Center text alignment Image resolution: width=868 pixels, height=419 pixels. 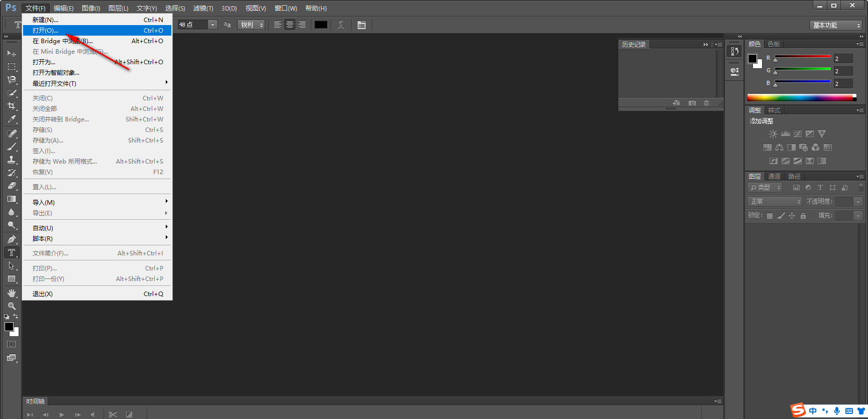click(x=290, y=25)
